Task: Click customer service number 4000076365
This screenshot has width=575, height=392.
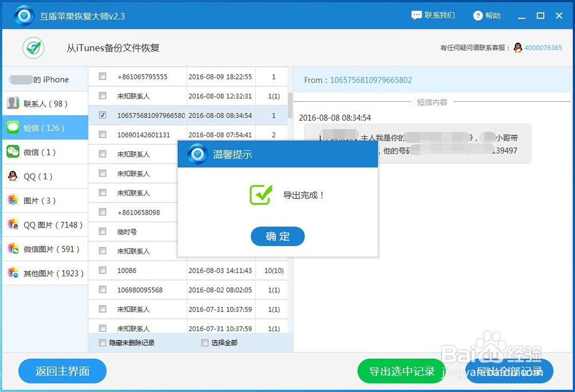Action: click(543, 48)
